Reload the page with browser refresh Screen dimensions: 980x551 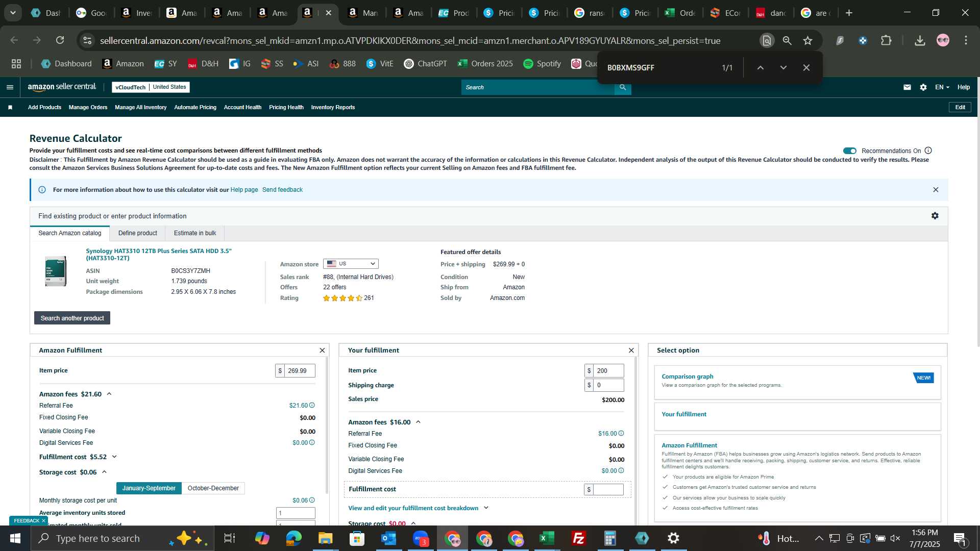[60, 40]
